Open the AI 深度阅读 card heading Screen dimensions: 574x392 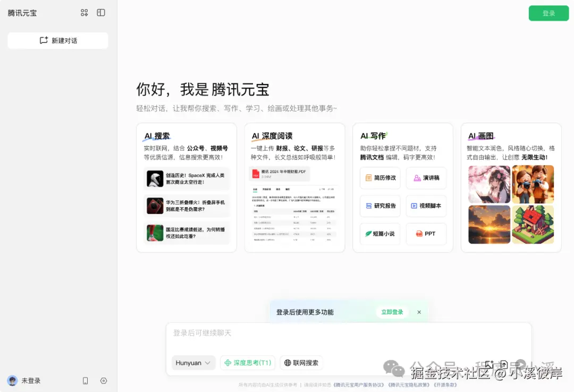click(x=272, y=136)
